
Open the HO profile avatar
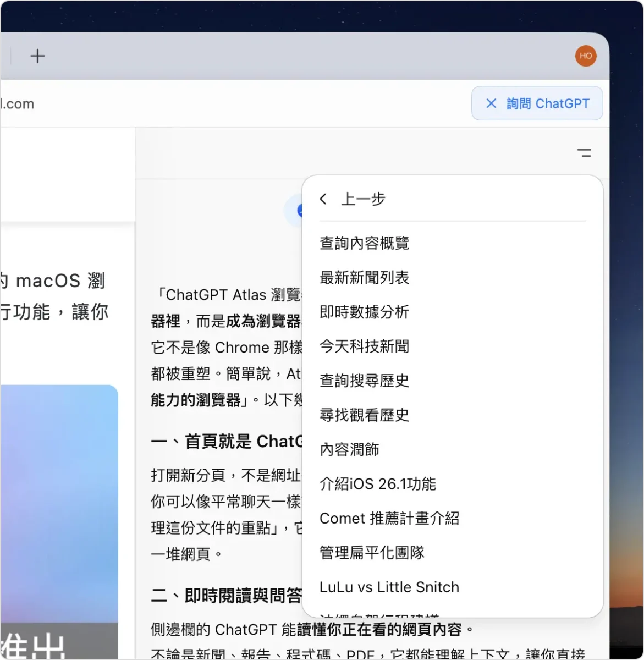click(x=586, y=56)
